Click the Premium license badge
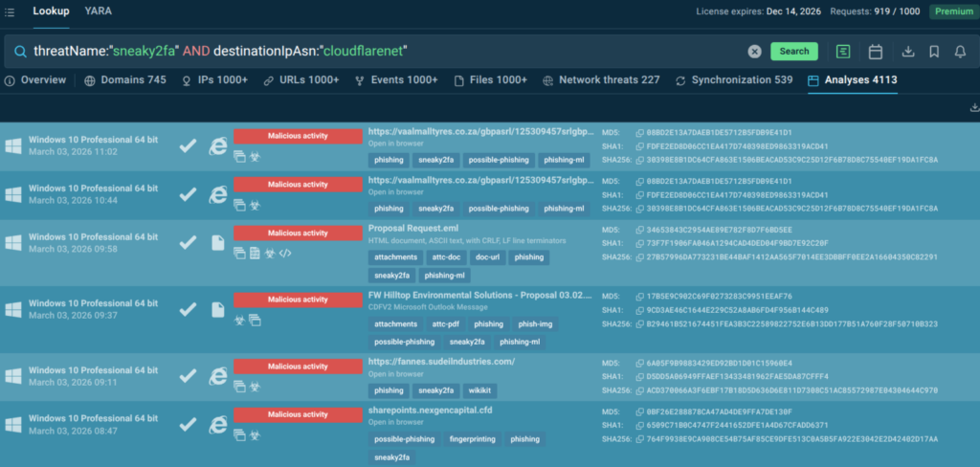 point(953,11)
